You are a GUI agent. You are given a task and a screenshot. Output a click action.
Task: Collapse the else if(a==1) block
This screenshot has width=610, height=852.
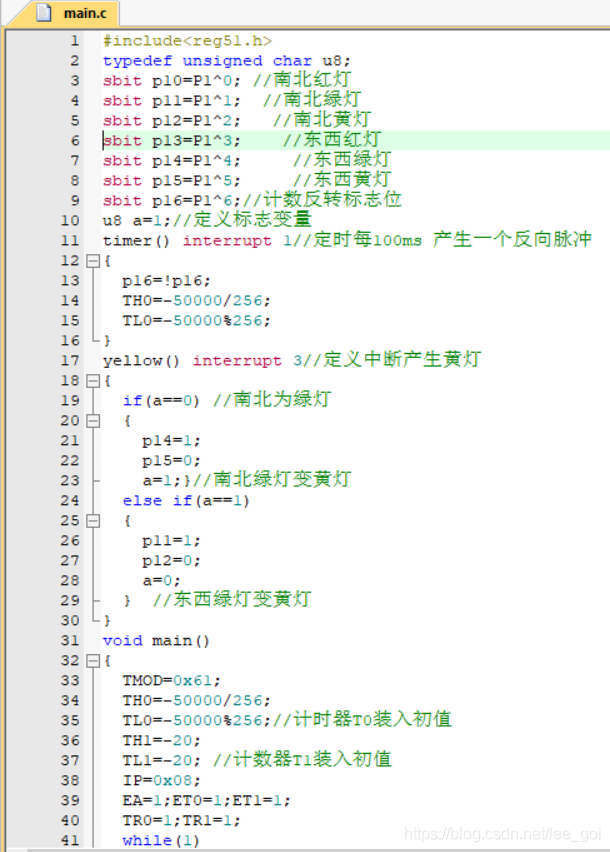[x=93, y=521]
